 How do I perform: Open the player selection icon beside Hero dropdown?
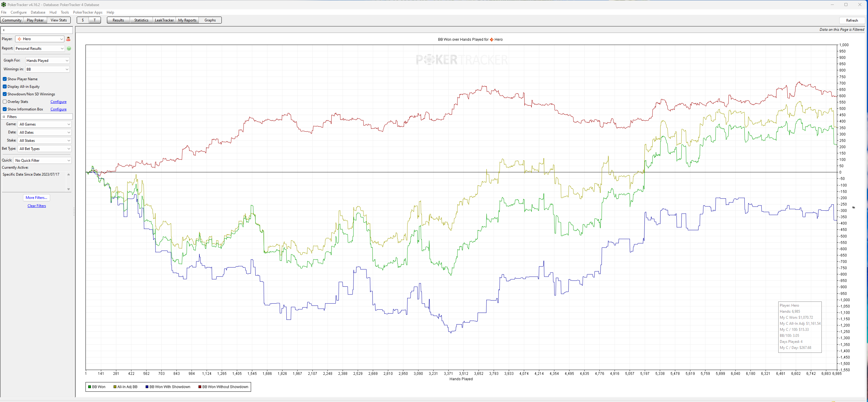coord(68,39)
